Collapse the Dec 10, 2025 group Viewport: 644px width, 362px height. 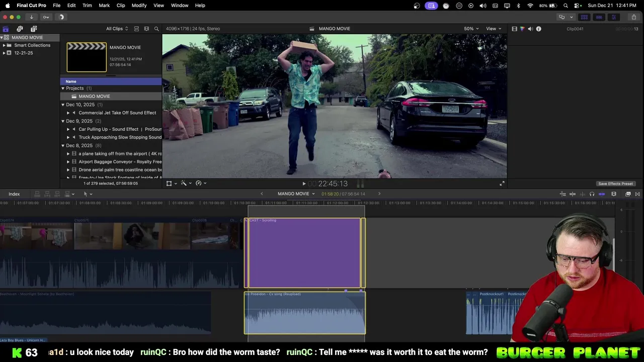click(63, 105)
